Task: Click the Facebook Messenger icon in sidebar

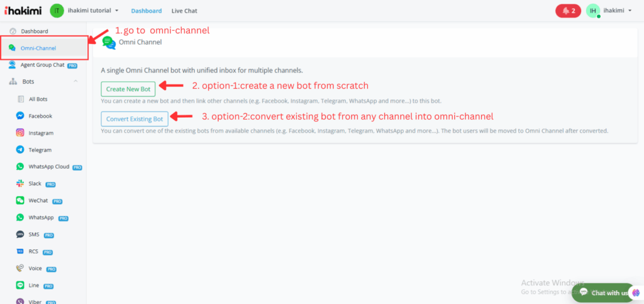Action: pos(21,116)
